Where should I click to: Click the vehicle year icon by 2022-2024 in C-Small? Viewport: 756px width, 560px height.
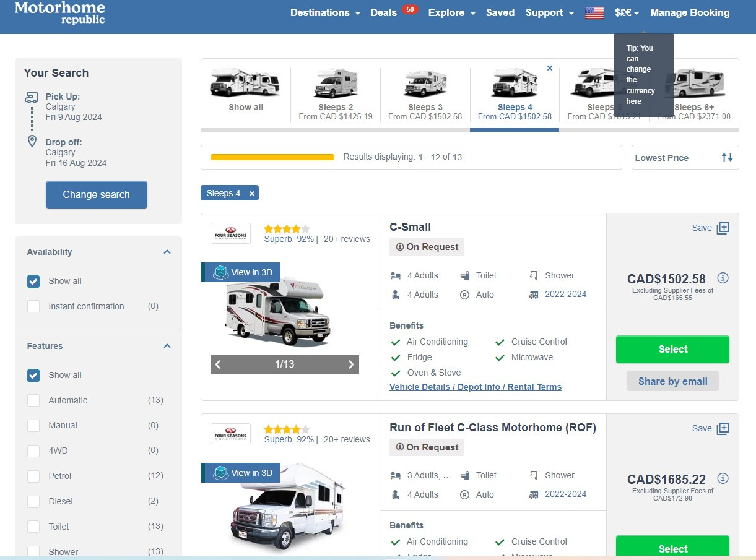tap(534, 295)
